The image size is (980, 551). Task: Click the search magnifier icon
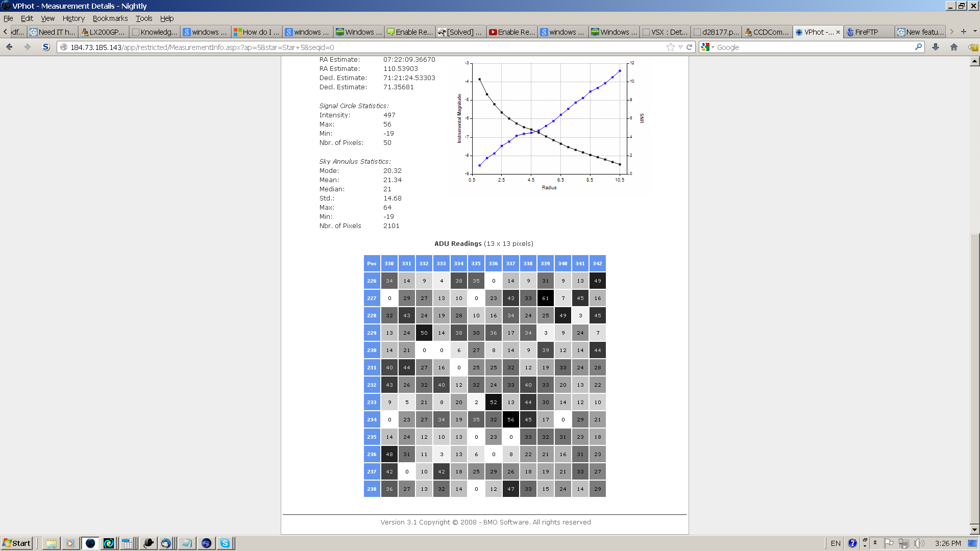[918, 47]
